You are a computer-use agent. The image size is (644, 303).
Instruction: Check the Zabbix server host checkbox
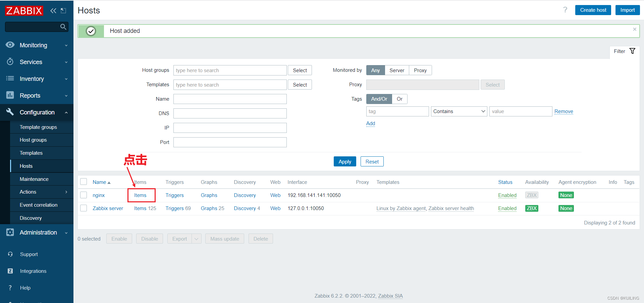coord(84,208)
